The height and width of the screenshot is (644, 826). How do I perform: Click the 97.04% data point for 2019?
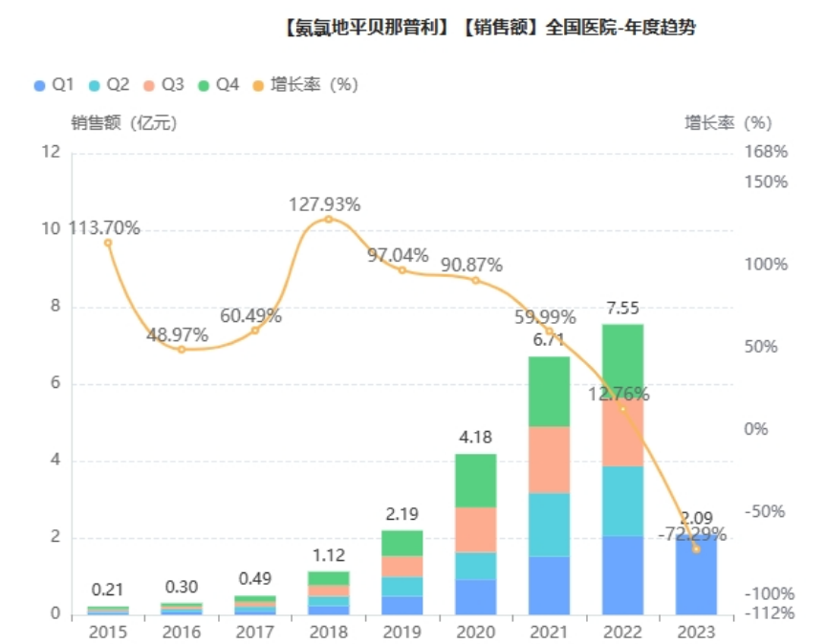(x=402, y=270)
